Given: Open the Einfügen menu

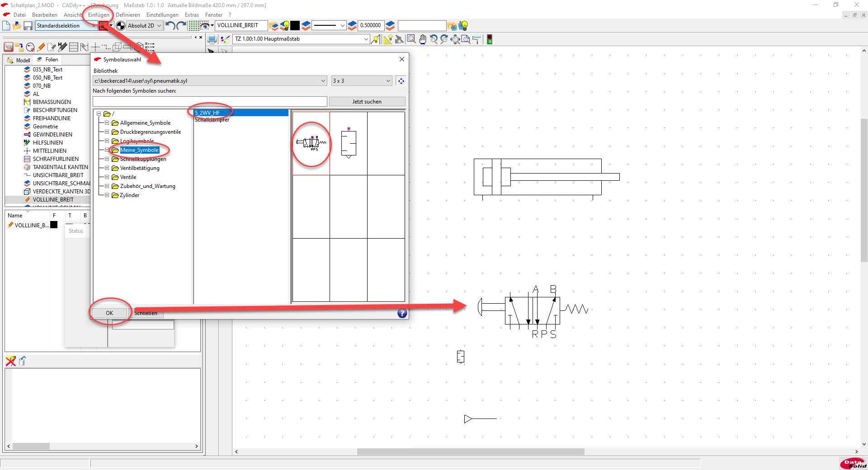Looking at the screenshot, I should tap(99, 15).
